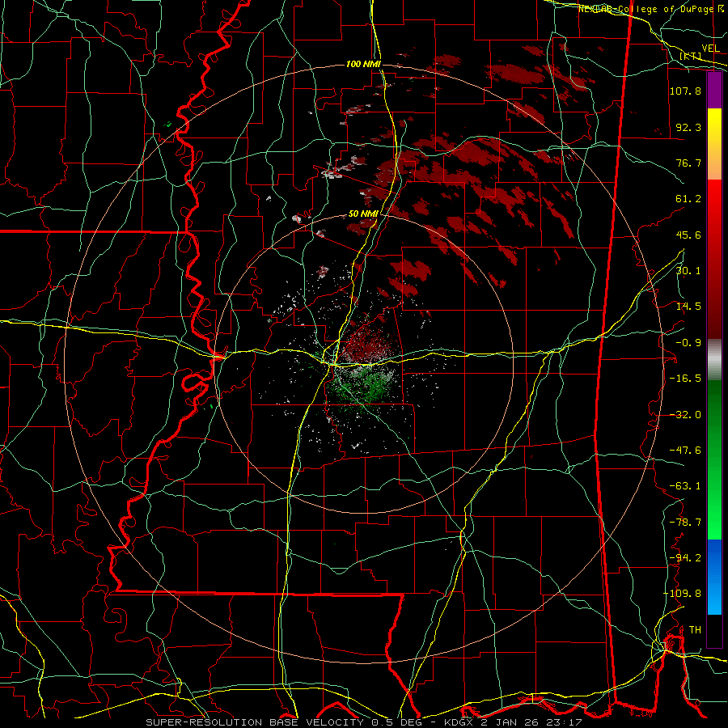Click the SUPER-RESOLUTION BASE VELOCITY title text

coord(256,722)
